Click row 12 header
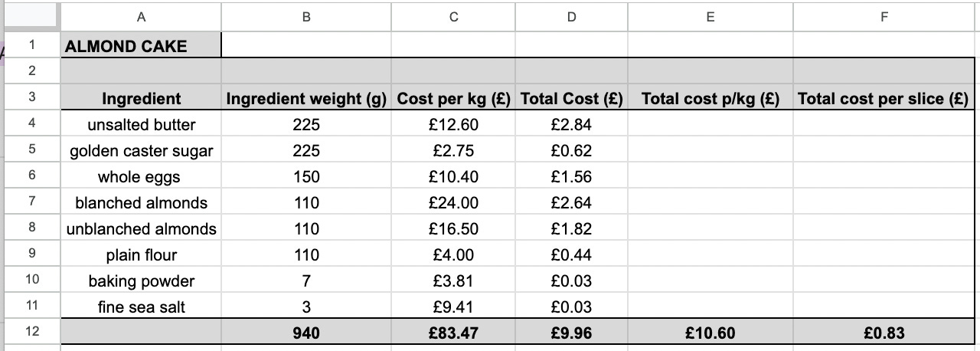980x351 pixels. [x=31, y=333]
